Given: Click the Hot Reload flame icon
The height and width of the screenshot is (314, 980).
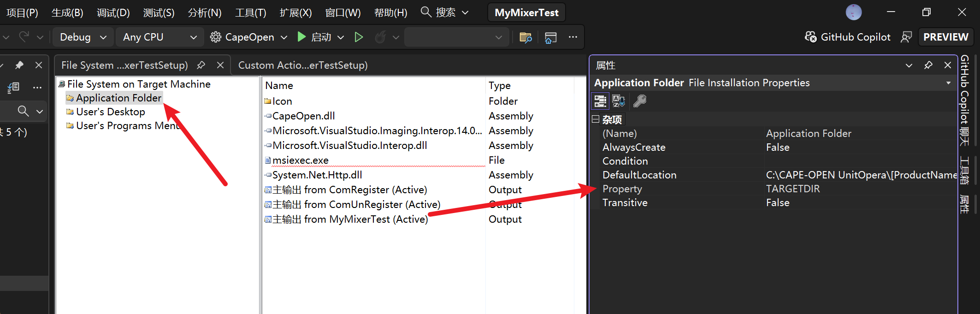Looking at the screenshot, I should click(x=380, y=37).
